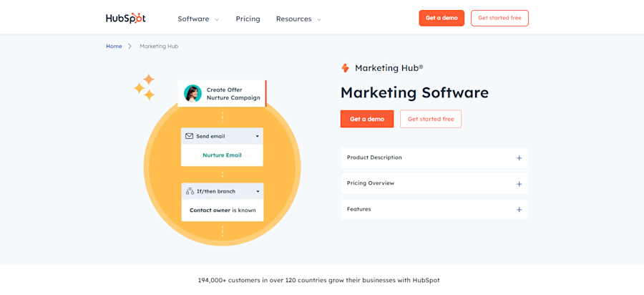644x295 pixels.
Task: Expand the Software dropdown chevron
Action: (x=217, y=19)
